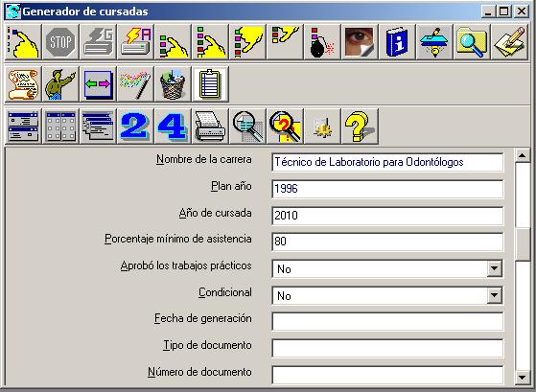Click the 'Plan año' label
This screenshot has width=536, height=392.
[x=231, y=186]
